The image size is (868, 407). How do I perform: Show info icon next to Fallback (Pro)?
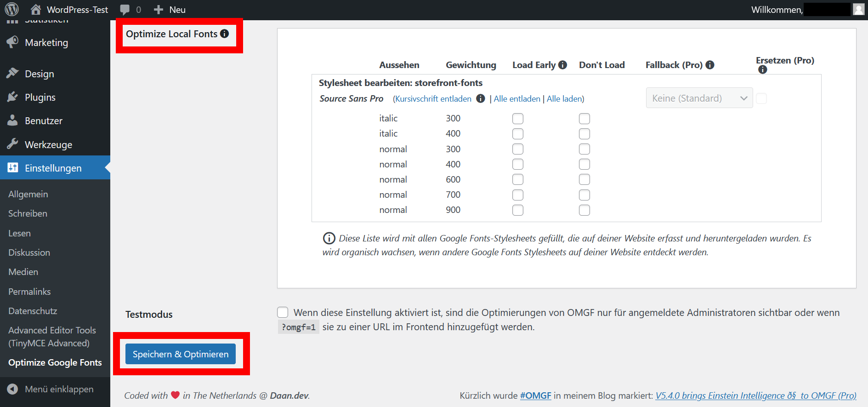click(x=710, y=65)
